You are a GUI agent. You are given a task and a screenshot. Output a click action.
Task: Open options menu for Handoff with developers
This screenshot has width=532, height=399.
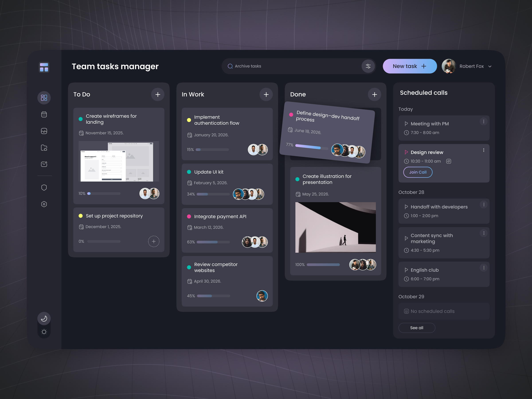484,204
